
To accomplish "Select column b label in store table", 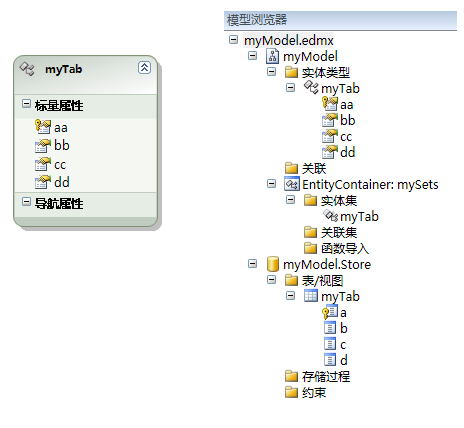I will tap(344, 329).
